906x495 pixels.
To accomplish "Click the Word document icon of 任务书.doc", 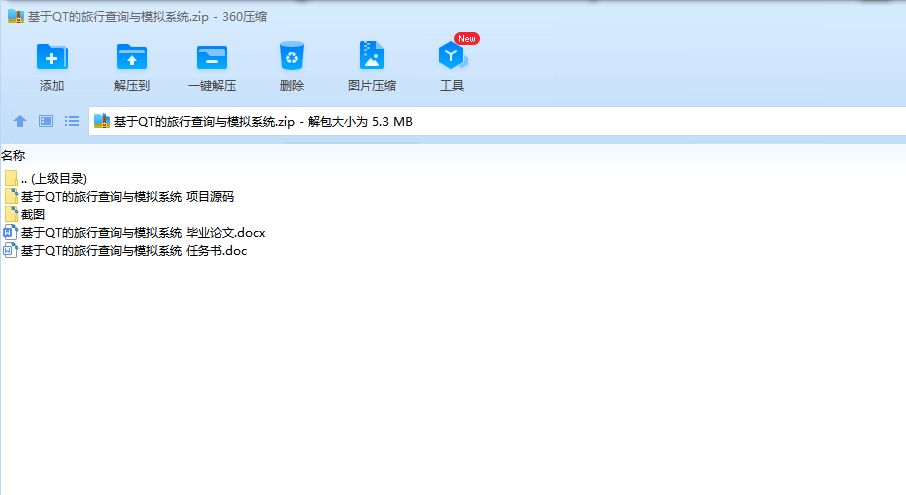I will click(x=10, y=251).
